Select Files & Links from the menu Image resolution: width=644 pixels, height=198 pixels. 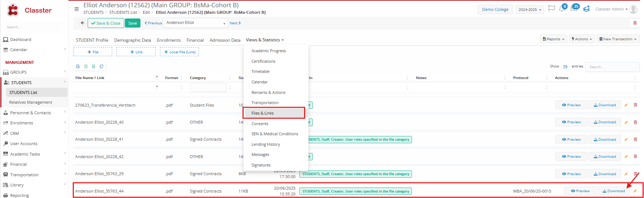(x=262, y=113)
